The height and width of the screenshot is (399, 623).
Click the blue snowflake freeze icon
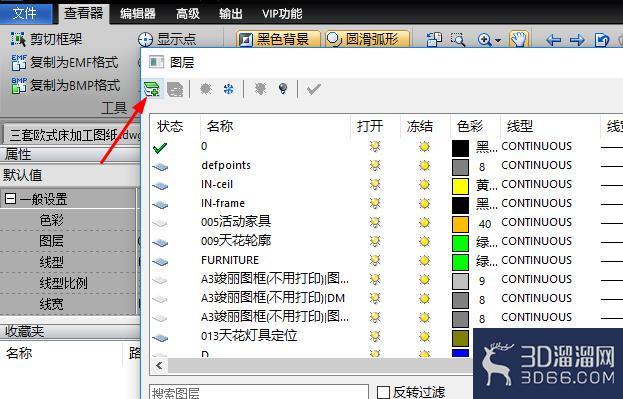(x=228, y=89)
